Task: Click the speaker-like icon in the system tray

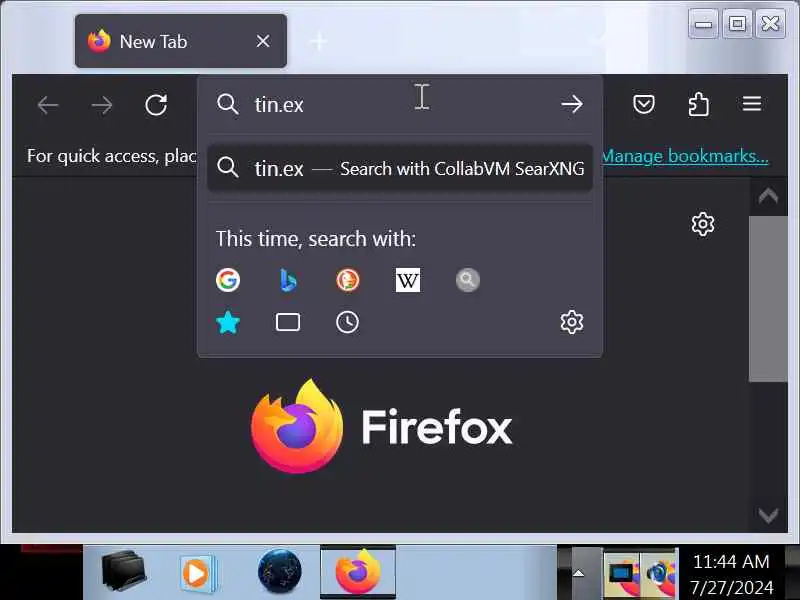Action: (x=659, y=573)
